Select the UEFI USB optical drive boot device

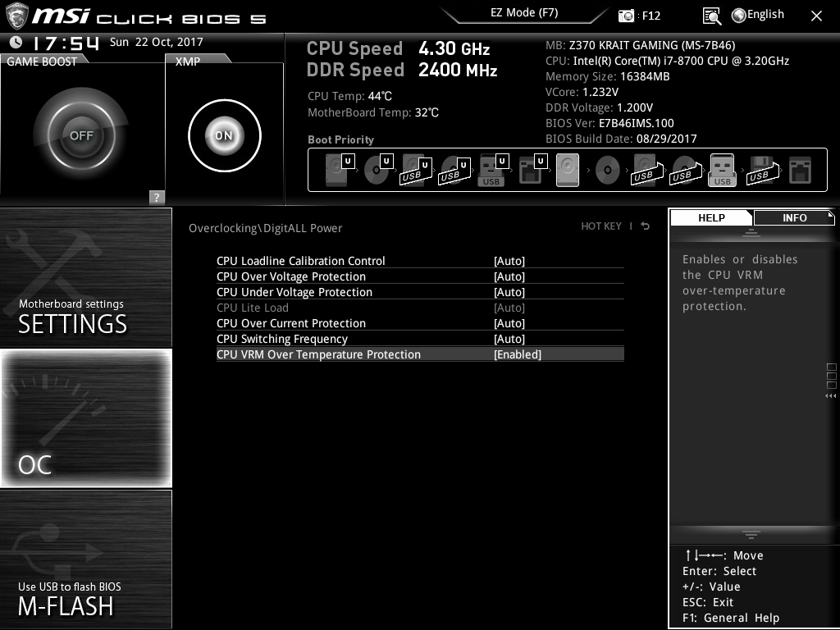point(454,170)
